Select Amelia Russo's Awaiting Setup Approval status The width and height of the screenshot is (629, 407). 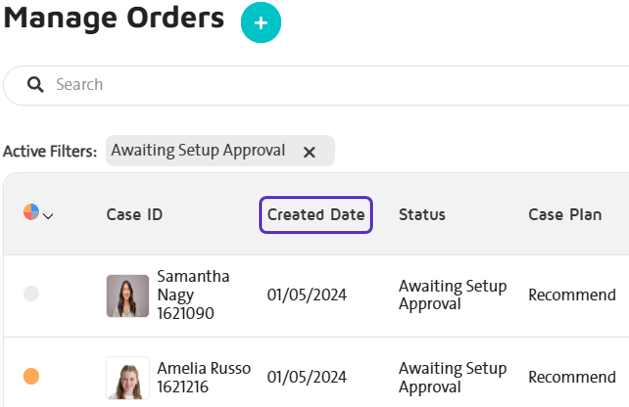click(x=452, y=377)
